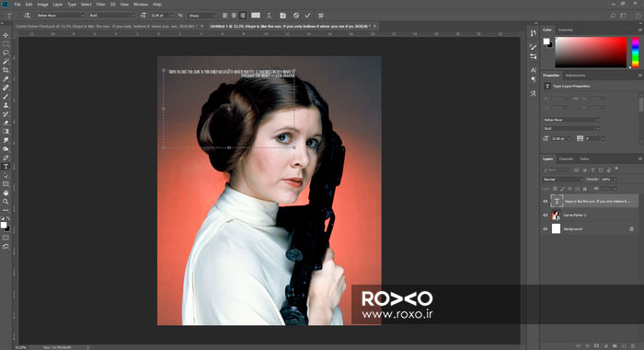644x350 pixels.
Task: Open the Filter menu
Action: coord(100,4)
